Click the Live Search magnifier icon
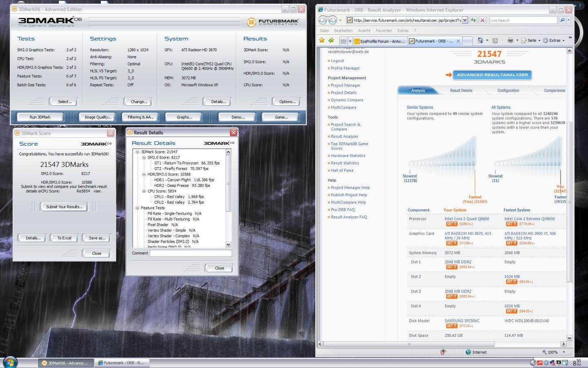The height and width of the screenshot is (368, 588). click(562, 20)
